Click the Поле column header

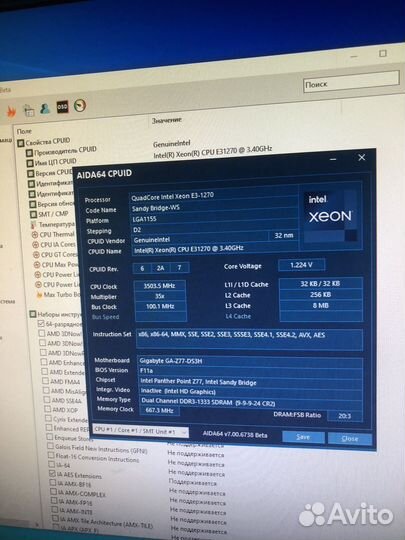click(24, 131)
